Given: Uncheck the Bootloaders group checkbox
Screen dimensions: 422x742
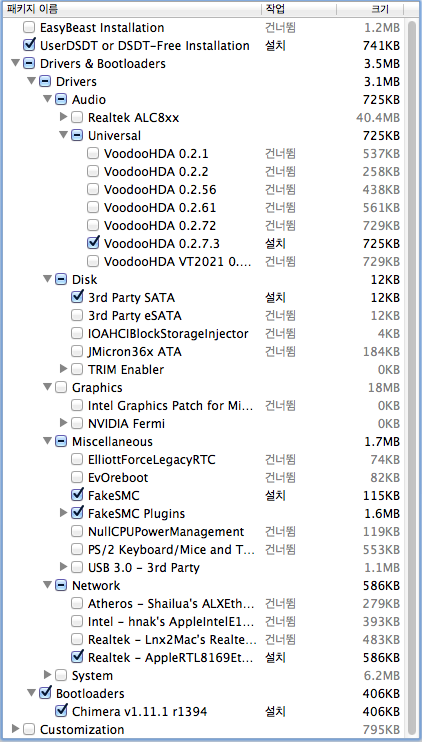Looking at the screenshot, I should tap(45, 693).
